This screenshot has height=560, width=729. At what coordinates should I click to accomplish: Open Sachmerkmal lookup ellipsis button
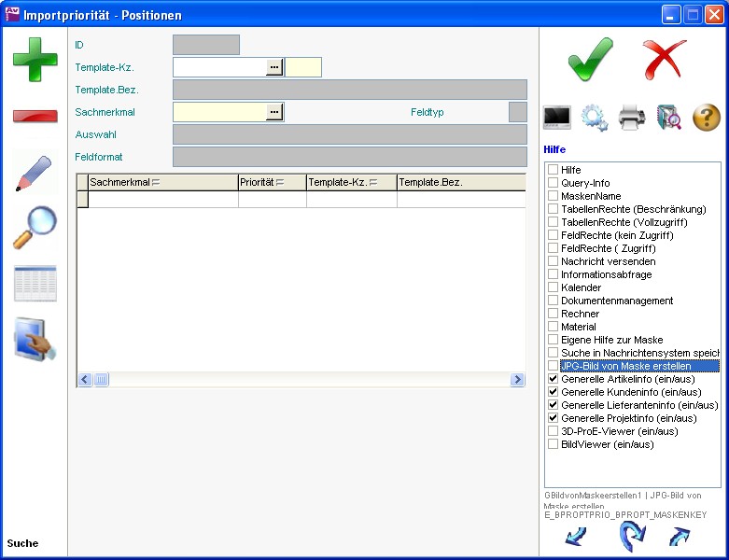click(x=274, y=112)
